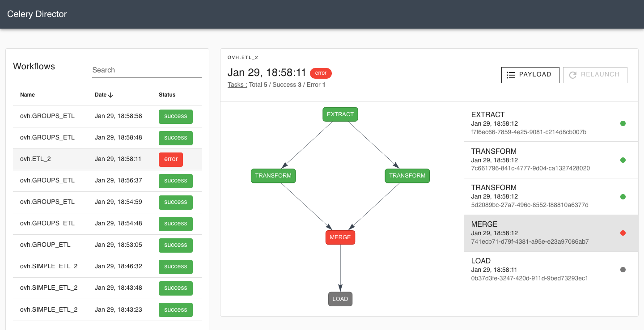Click the green dot beside first TRANSFORM task
Image resolution: width=644 pixels, height=330 pixels.
(623, 160)
